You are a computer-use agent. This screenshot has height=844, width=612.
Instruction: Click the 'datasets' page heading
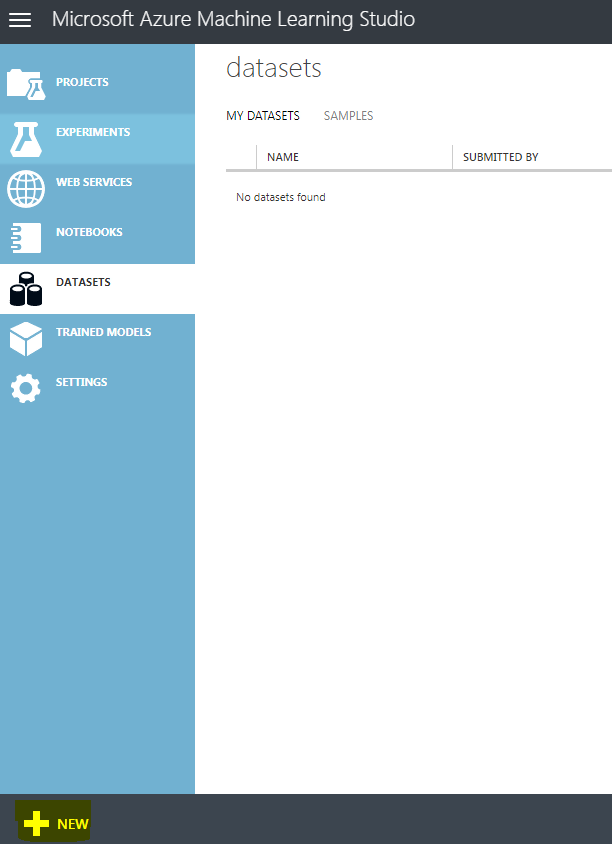273,68
